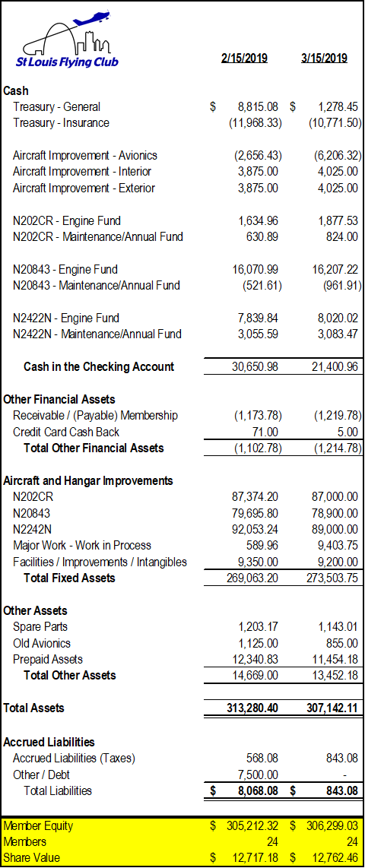The height and width of the screenshot is (868, 365).
Task: Select the 3/15/2019 column header
Action: click(x=324, y=58)
